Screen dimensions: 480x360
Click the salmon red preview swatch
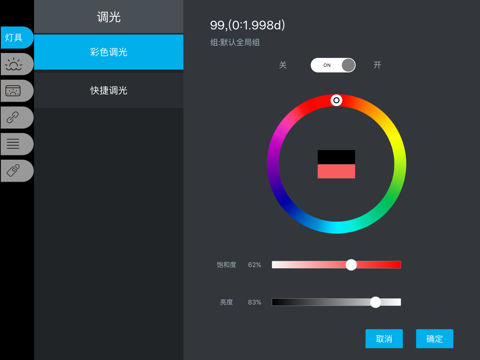pos(336,171)
